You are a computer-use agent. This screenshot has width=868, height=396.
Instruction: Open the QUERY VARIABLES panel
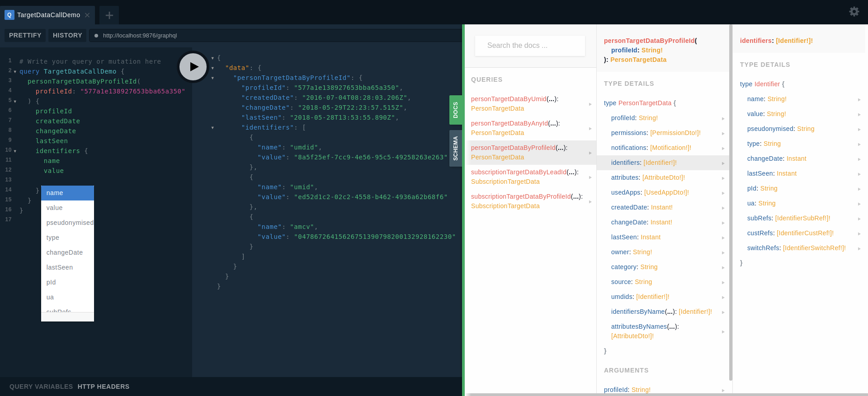click(41, 387)
